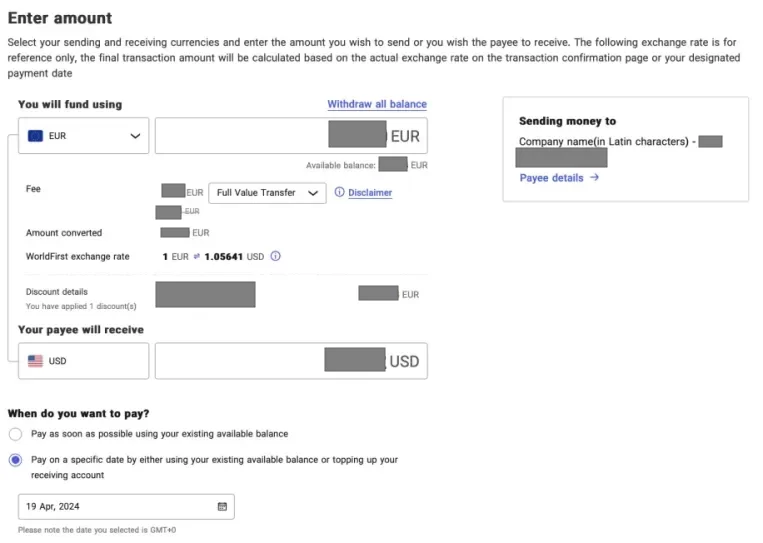The width and height of the screenshot is (763, 543).
Task: Click the swap arrows in exchange rate
Action: tap(197, 256)
